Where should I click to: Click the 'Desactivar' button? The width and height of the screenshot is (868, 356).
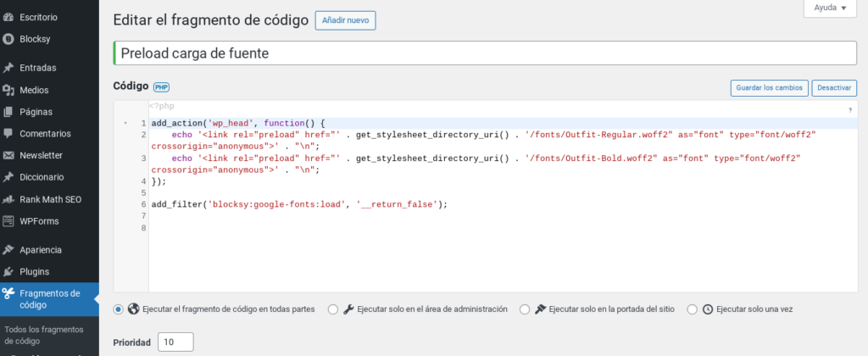[x=834, y=87]
